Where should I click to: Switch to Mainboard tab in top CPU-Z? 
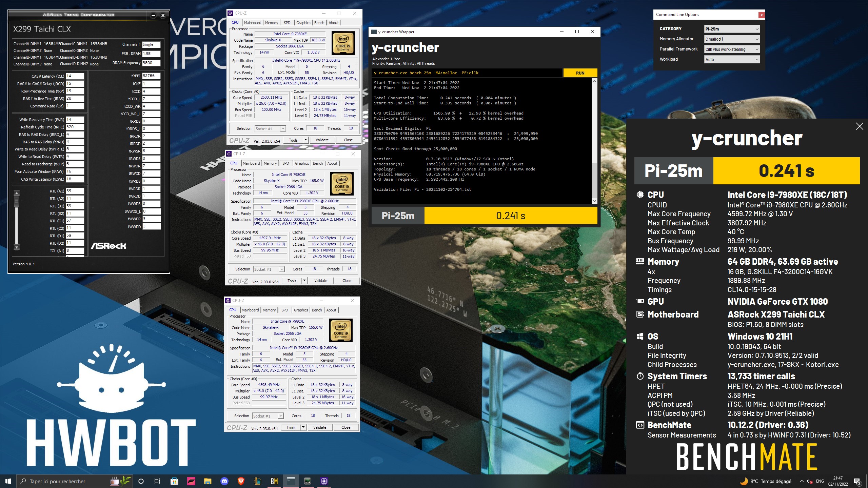tap(253, 23)
